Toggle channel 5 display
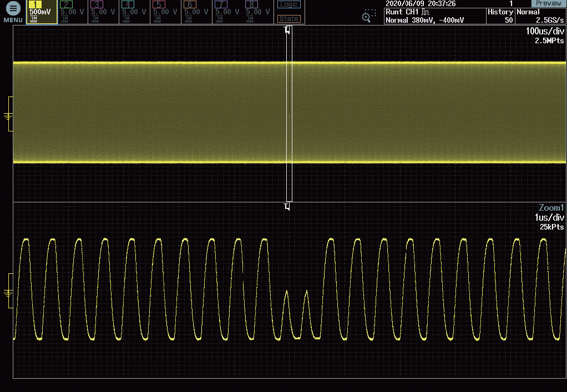Image resolution: width=567 pixels, height=392 pixels. [166, 12]
